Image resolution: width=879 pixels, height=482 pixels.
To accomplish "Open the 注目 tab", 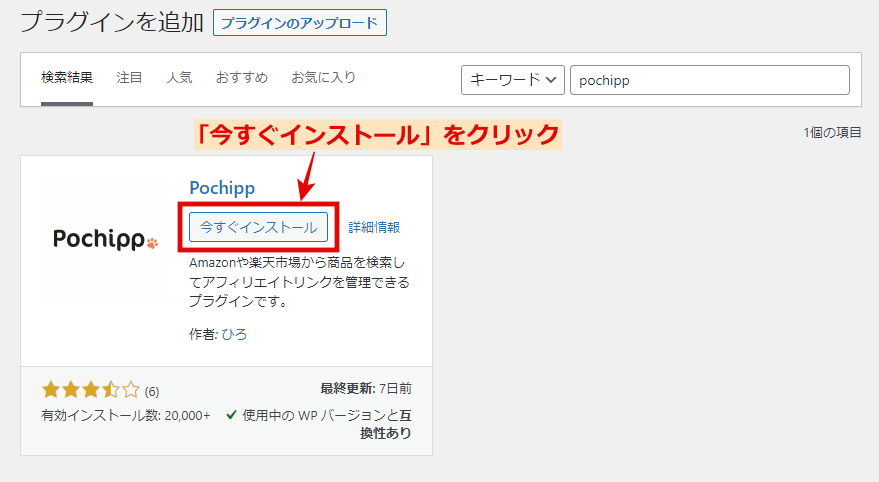I will [129, 77].
